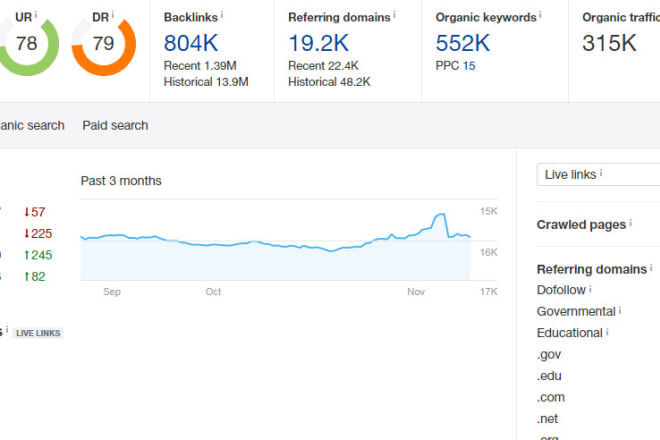The image size is (660, 440).
Task: Click the Recent 1.39M backlinks text
Action: pyautogui.click(x=200, y=66)
